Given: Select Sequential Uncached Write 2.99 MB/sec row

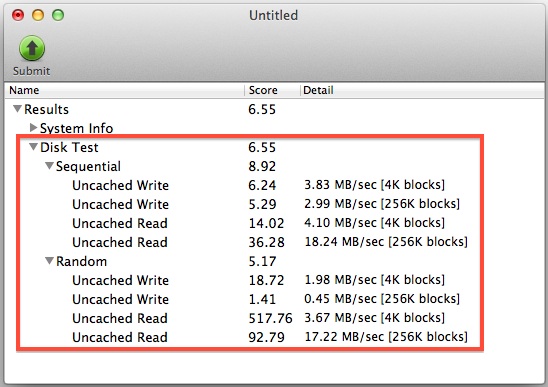Looking at the screenshot, I should (274, 204).
